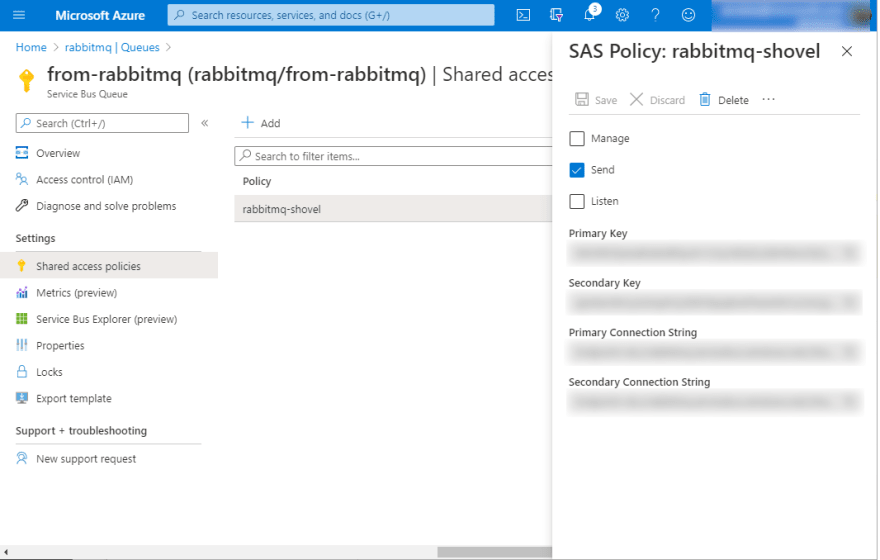880x560 pixels.
Task: Copy the Primary Key value
Action: coord(849,253)
